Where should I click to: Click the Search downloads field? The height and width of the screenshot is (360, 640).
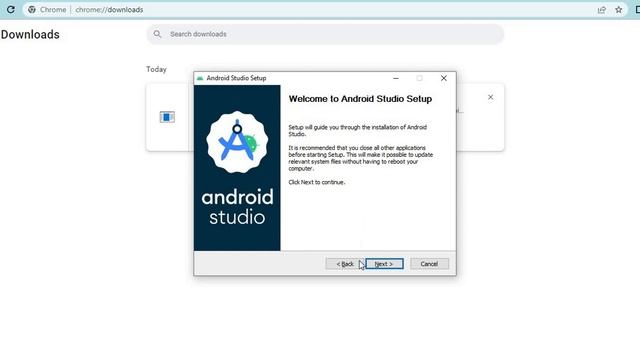coord(325,34)
